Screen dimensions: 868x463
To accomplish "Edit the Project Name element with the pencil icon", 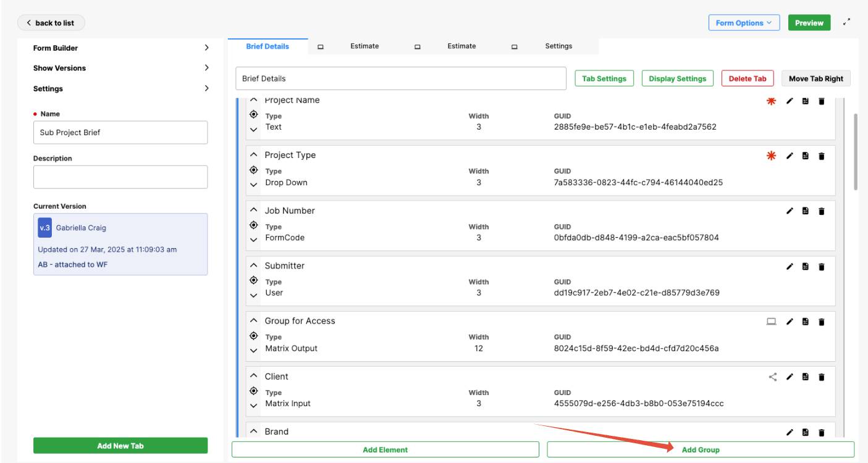I will click(789, 101).
